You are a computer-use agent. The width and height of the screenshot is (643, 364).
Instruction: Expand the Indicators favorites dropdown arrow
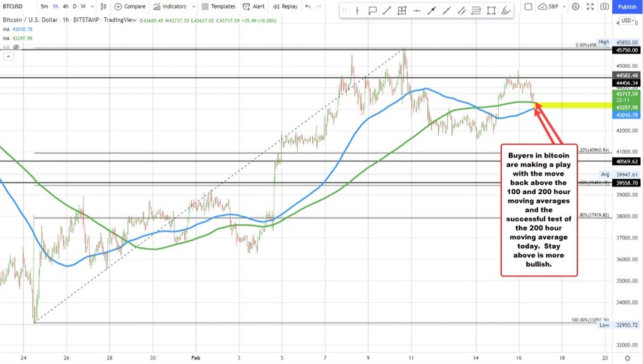[195, 6]
